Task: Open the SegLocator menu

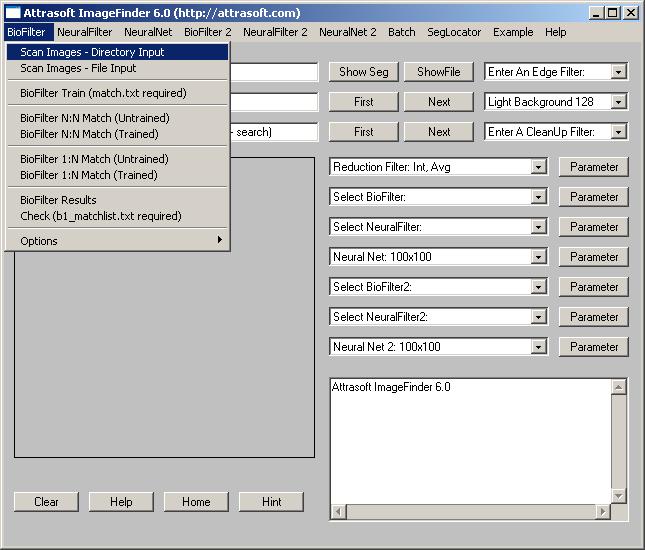Action: click(453, 32)
